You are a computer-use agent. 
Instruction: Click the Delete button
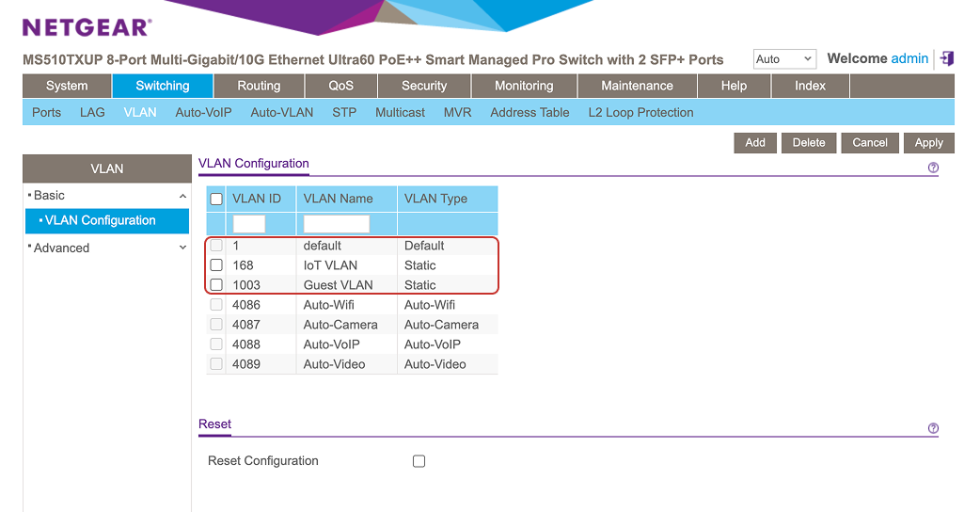point(809,142)
